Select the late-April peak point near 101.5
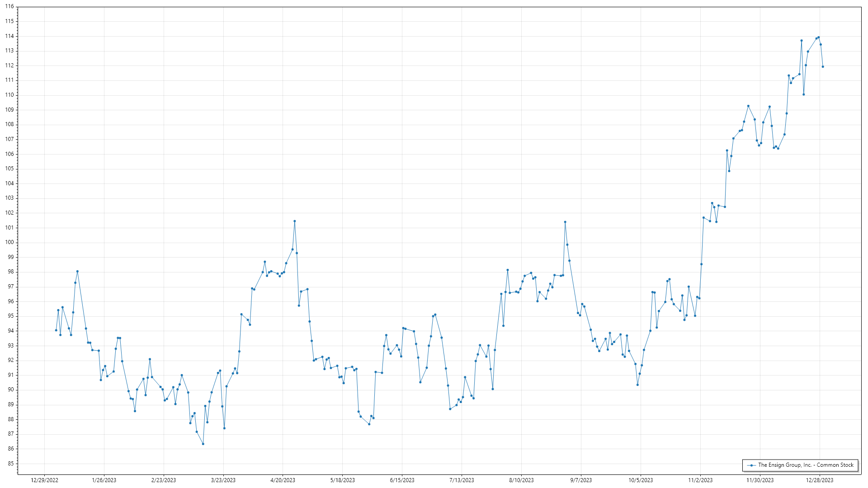This screenshot has width=868, height=488. pos(295,221)
